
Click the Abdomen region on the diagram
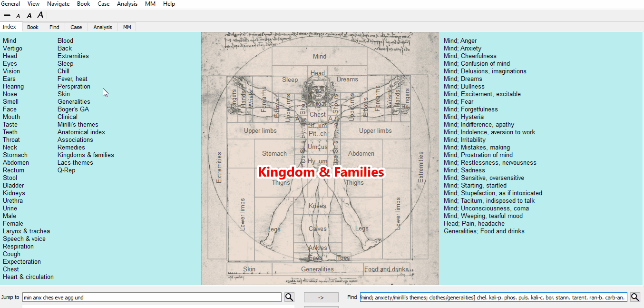tap(361, 154)
